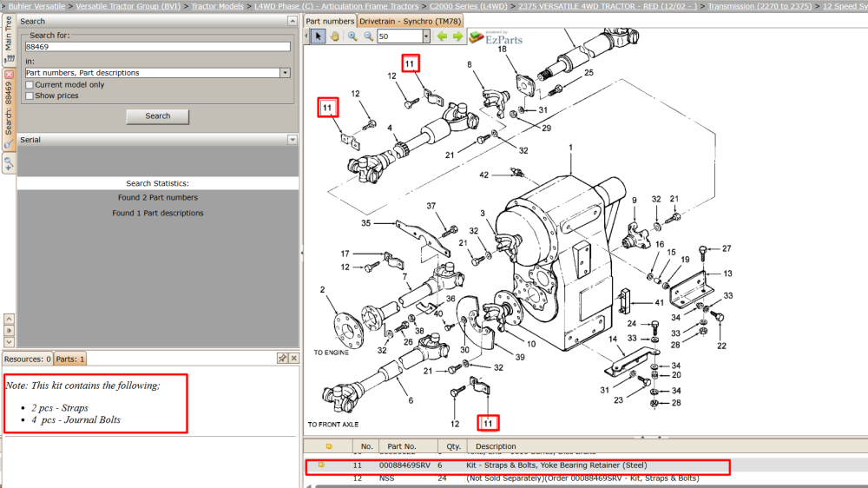The height and width of the screenshot is (488, 868).
Task: Sort by Part No. column header
Action: click(x=402, y=446)
